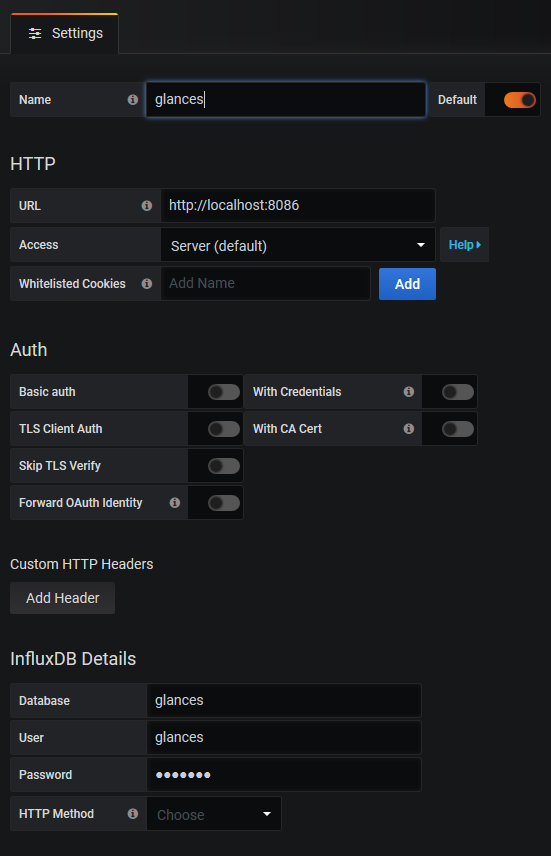Open the HTTP Method Choose dropdown
This screenshot has height=856, width=551.
[214, 814]
